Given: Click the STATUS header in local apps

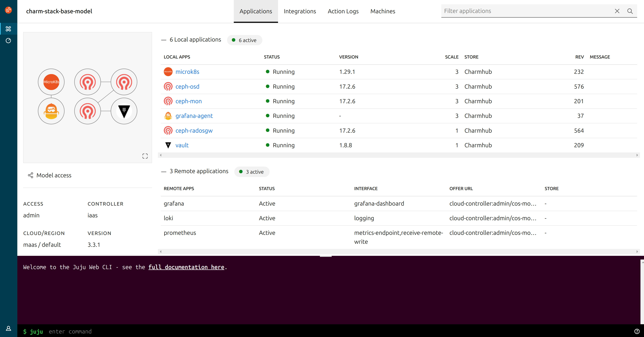Looking at the screenshot, I should pyautogui.click(x=272, y=57).
